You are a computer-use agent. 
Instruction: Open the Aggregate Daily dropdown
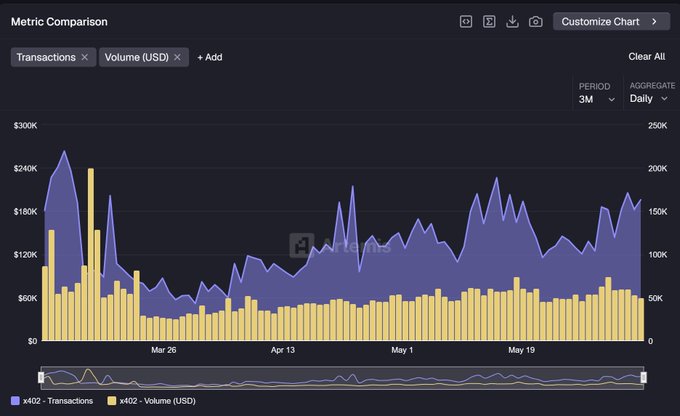649,99
